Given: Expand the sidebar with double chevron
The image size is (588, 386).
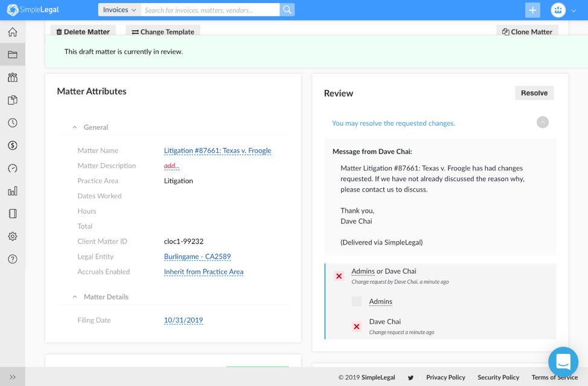Looking at the screenshot, I should [x=12, y=377].
